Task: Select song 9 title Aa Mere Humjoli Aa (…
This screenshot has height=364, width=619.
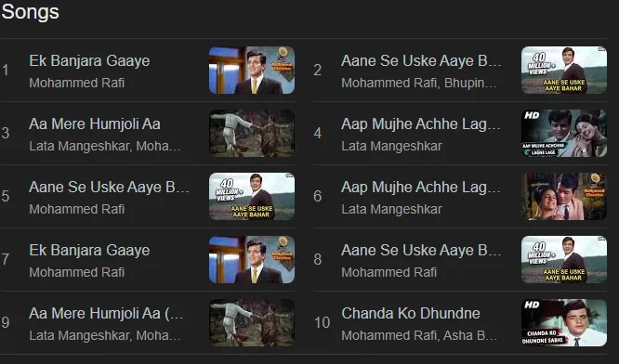Action: pos(106,314)
